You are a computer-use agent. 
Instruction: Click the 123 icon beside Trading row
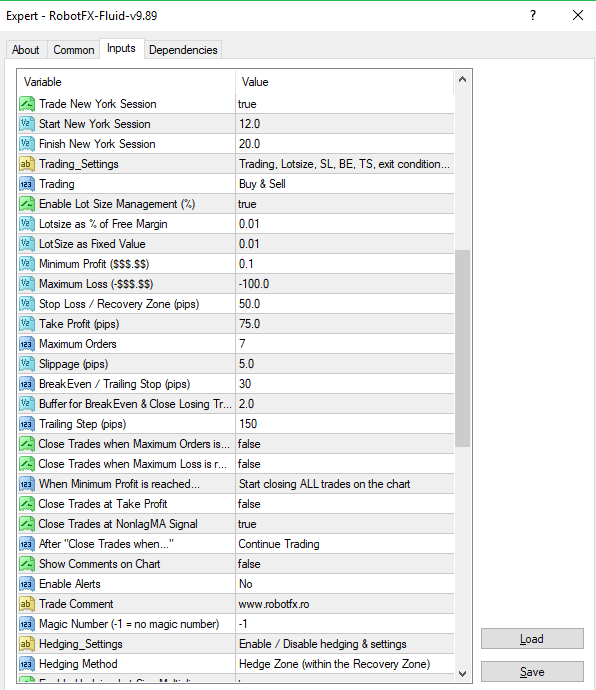[x=26, y=184]
